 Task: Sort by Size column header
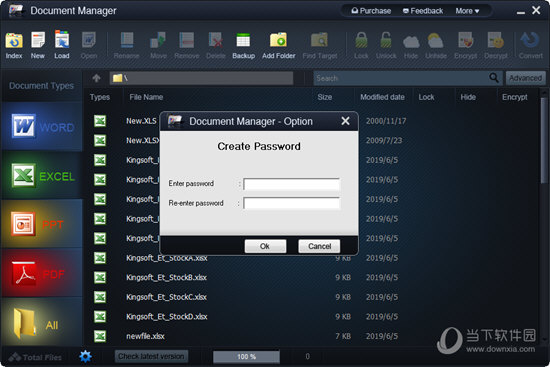[x=325, y=97]
